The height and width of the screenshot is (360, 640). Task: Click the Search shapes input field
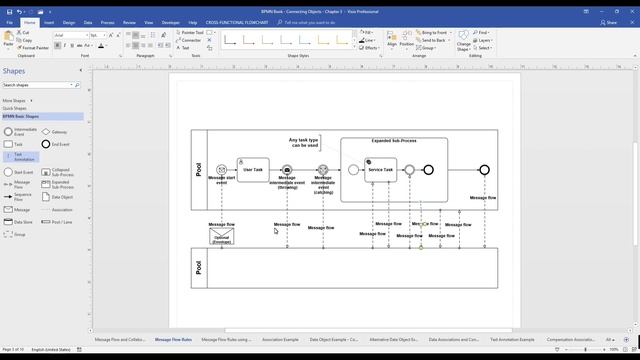[x=37, y=85]
